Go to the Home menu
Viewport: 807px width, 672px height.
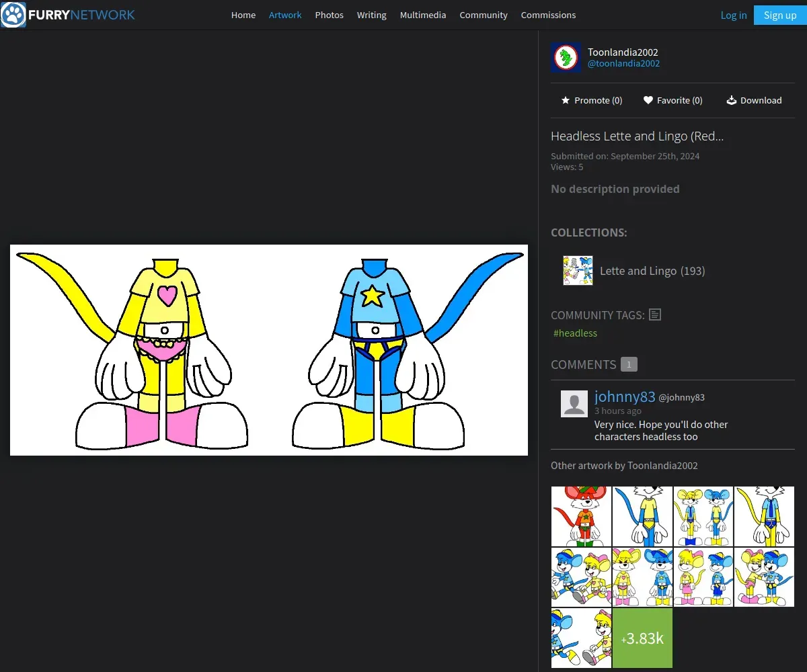(243, 15)
